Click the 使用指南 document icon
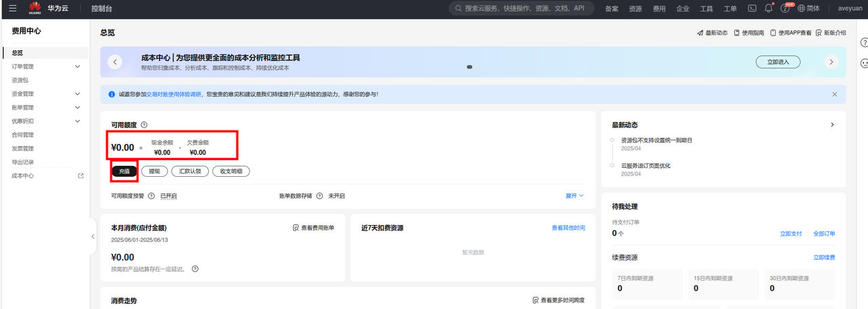Viewport: 868px width, 309px height. 737,33
